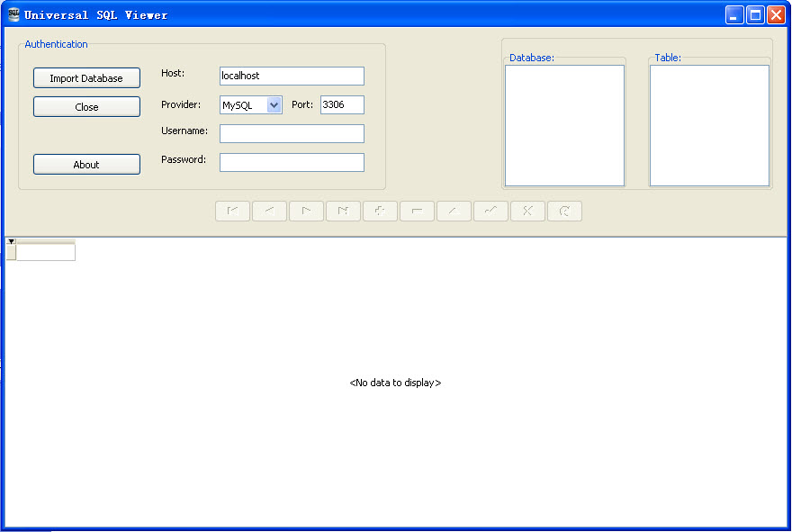
Task: Click the Host field containing localhost
Action: point(292,77)
